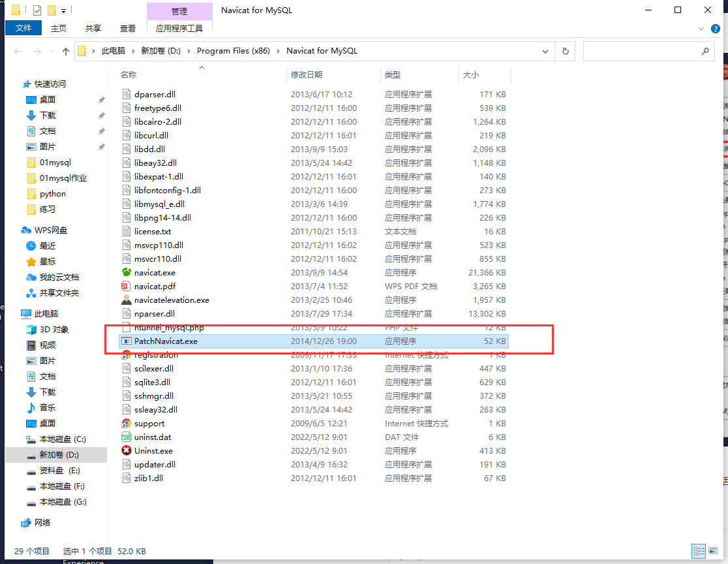The height and width of the screenshot is (564, 728).
Task: Click the search magnifier icon
Action: [705, 51]
